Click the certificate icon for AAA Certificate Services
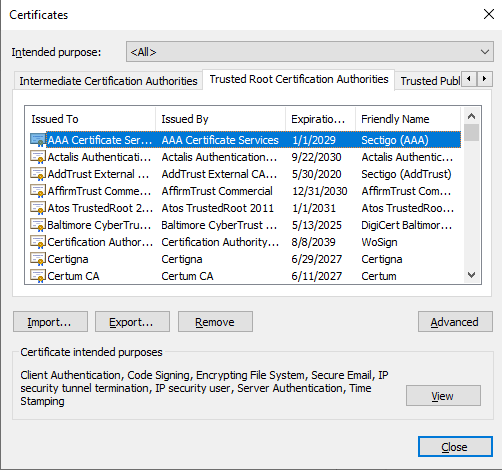 (x=38, y=140)
